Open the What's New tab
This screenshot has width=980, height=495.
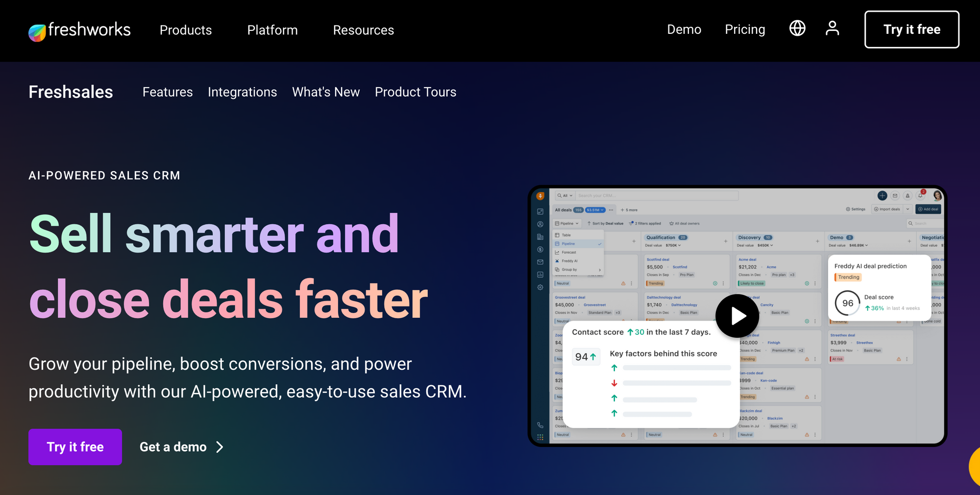point(326,92)
